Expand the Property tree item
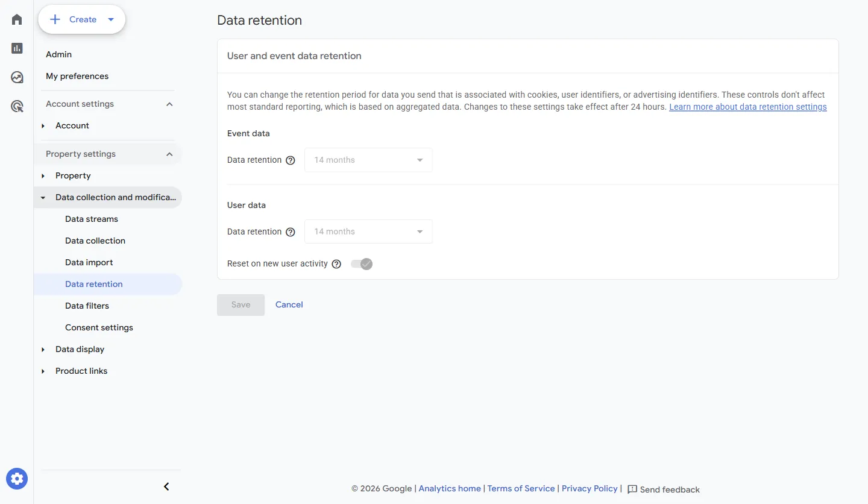This screenshot has width=868, height=504. click(43, 176)
